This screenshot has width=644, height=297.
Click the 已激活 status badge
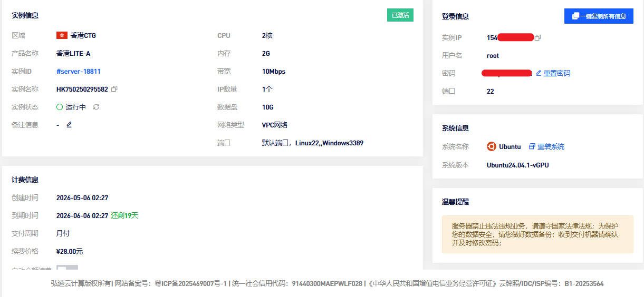[400, 15]
